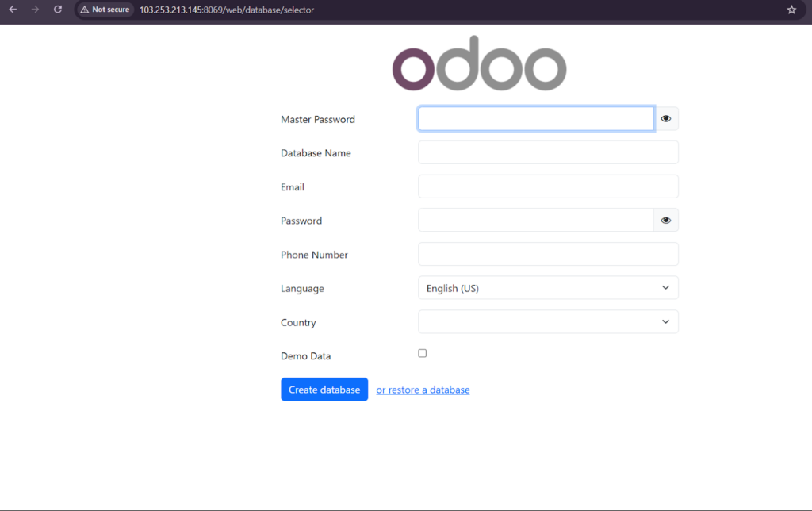Open the Country dropdown

tap(547, 321)
